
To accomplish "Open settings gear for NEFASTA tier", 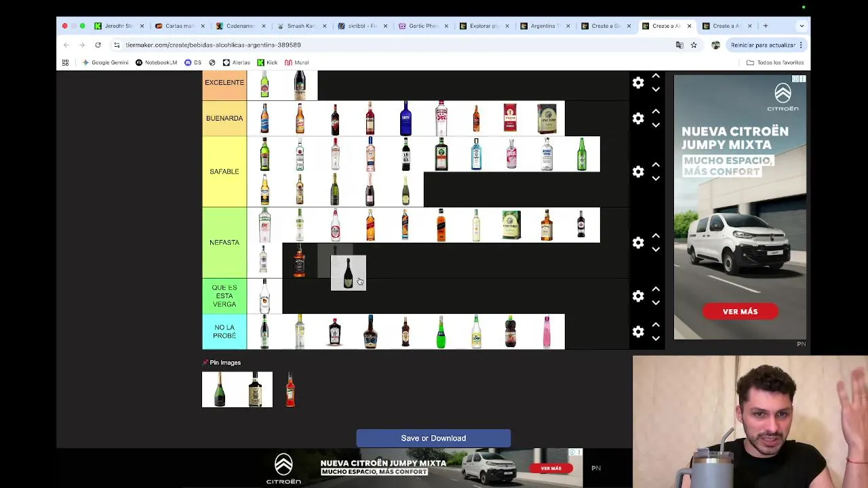I will (638, 242).
